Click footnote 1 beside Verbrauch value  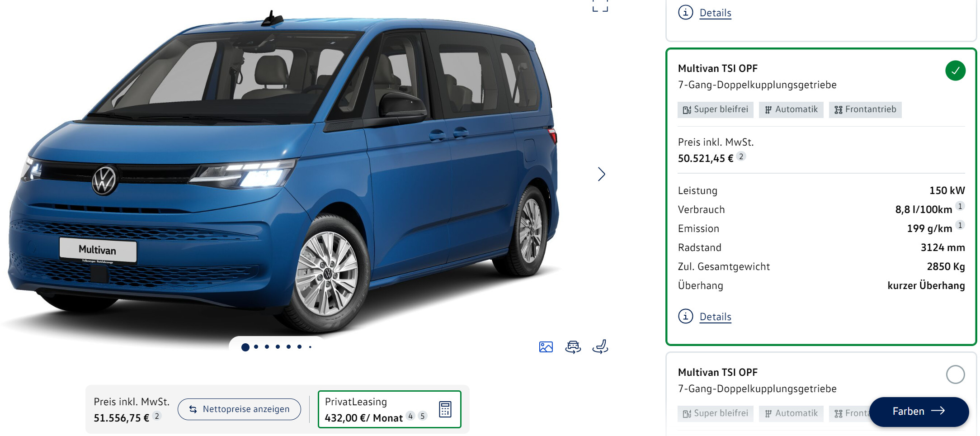pyautogui.click(x=960, y=206)
